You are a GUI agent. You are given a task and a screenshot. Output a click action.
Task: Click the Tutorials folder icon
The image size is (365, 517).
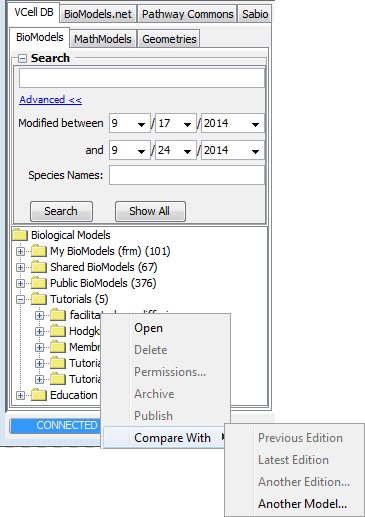[39, 299]
